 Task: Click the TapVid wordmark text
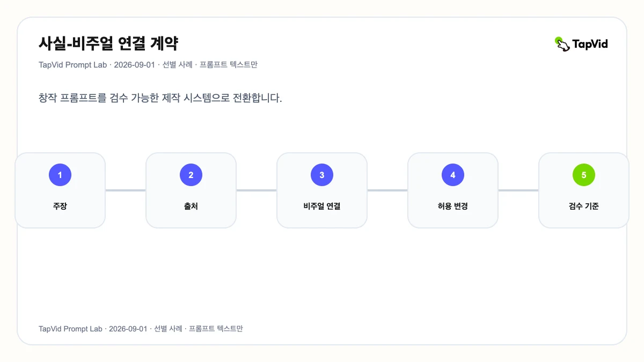(590, 44)
